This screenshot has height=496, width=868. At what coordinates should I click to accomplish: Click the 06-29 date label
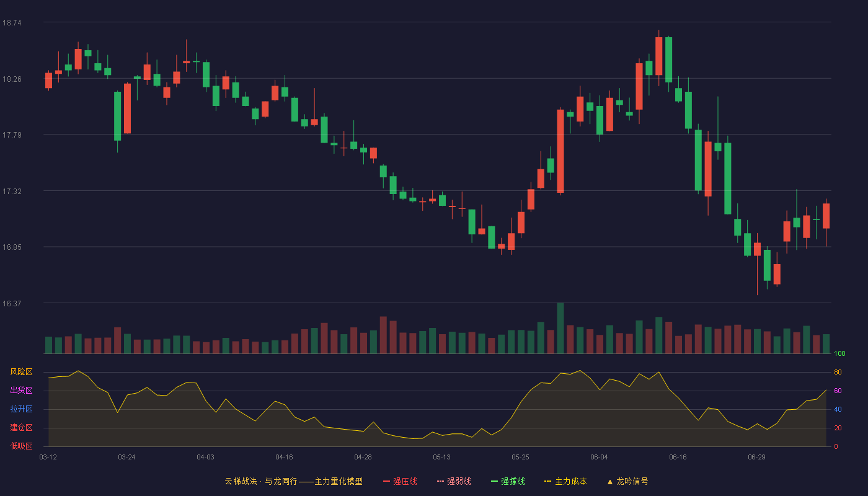click(756, 457)
